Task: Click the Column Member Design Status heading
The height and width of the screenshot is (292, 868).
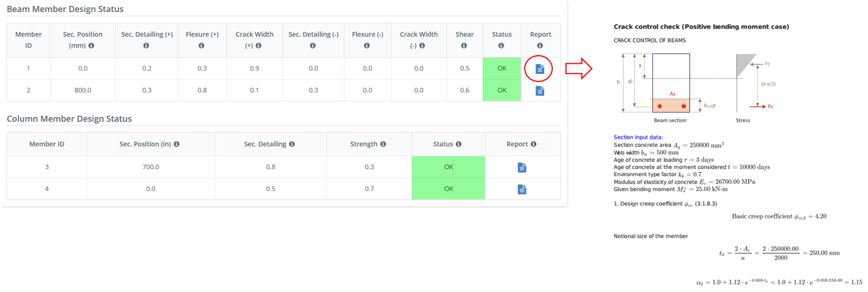Action: pos(69,119)
